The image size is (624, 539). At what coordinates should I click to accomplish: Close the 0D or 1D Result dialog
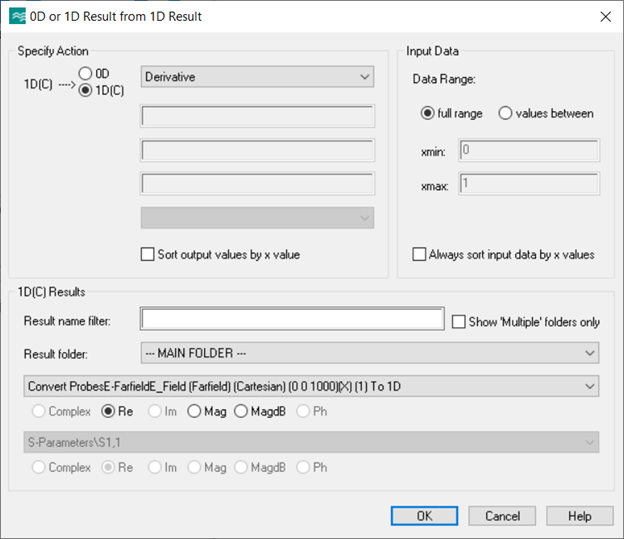(x=604, y=16)
